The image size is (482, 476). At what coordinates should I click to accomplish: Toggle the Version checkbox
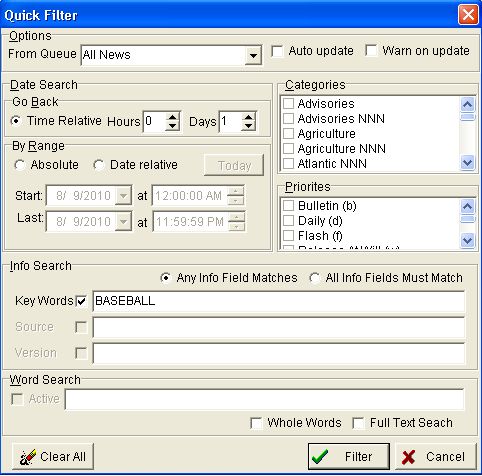tap(81, 353)
